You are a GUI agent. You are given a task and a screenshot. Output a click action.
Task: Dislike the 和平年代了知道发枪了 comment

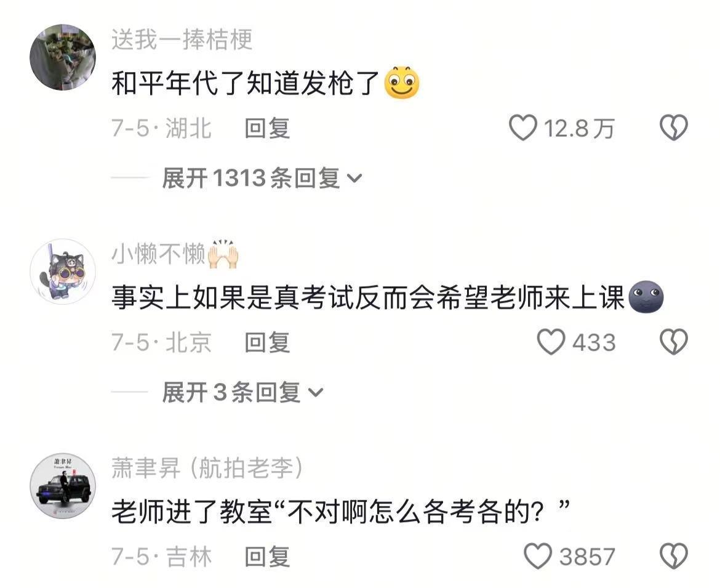pos(674,127)
